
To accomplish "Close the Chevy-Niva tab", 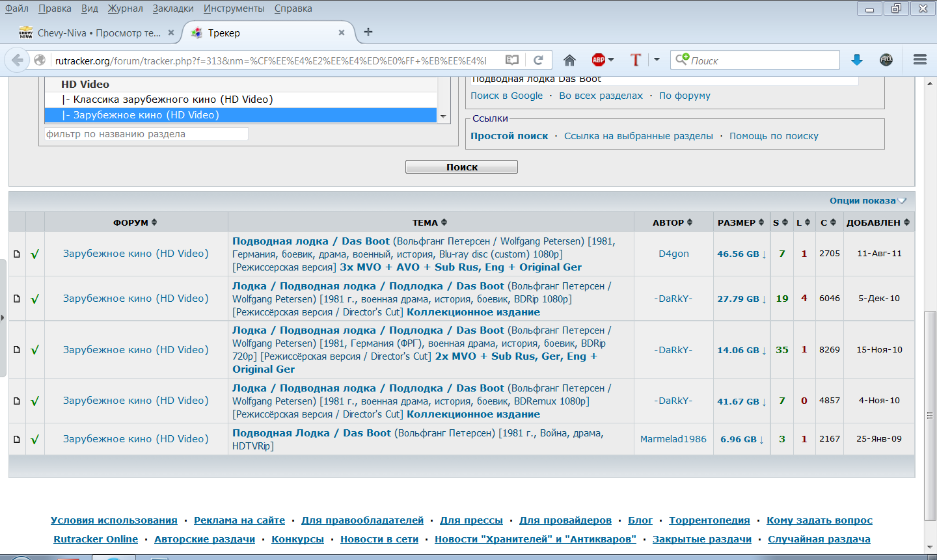I will coord(171,33).
